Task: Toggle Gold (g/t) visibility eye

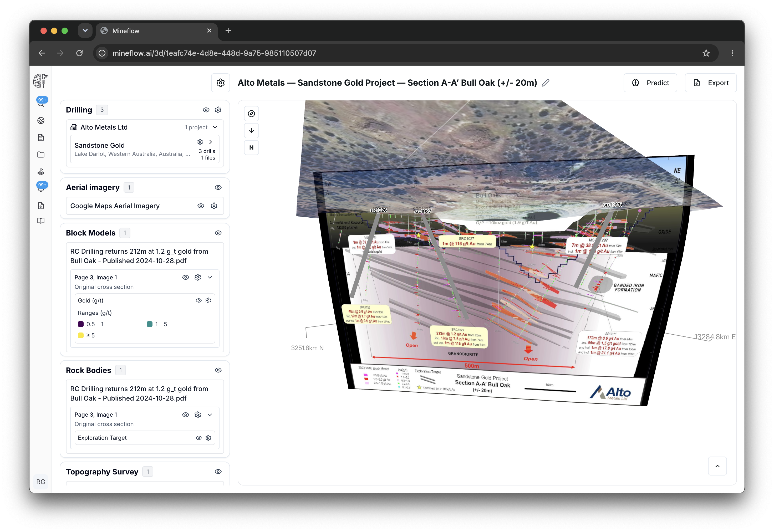Action: [199, 301]
